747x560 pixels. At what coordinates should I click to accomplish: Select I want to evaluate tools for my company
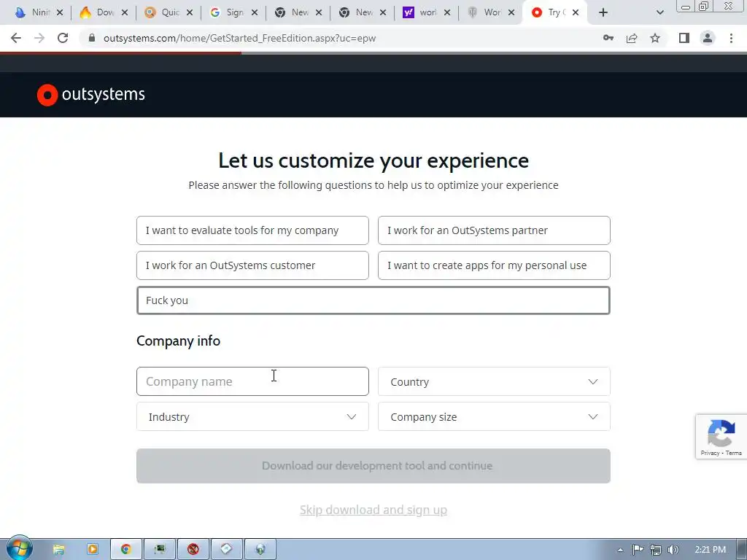(x=252, y=230)
